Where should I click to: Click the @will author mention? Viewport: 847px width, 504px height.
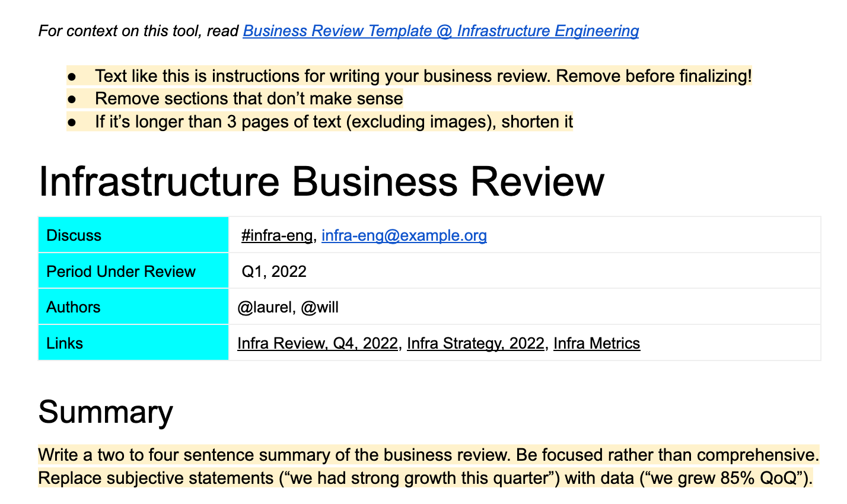[320, 307]
